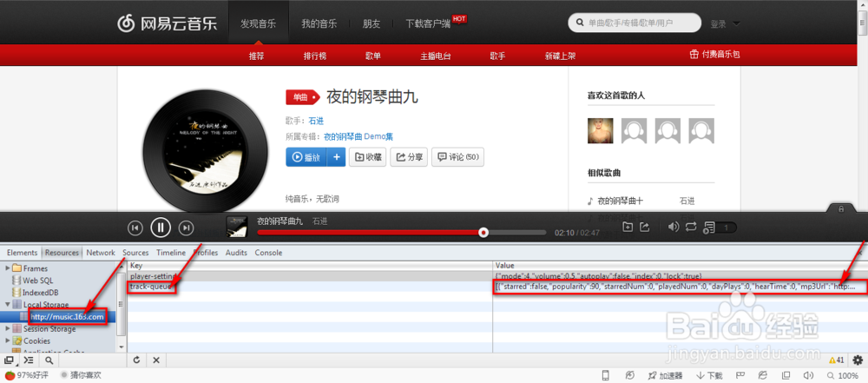Click the 付费音乐包 gift icon link

pyautogui.click(x=714, y=55)
